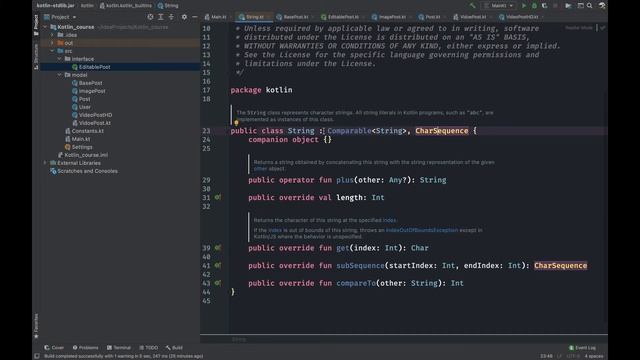This screenshot has height=360, width=640.
Task: Click override gutter icon on line 39
Action: (x=218, y=248)
